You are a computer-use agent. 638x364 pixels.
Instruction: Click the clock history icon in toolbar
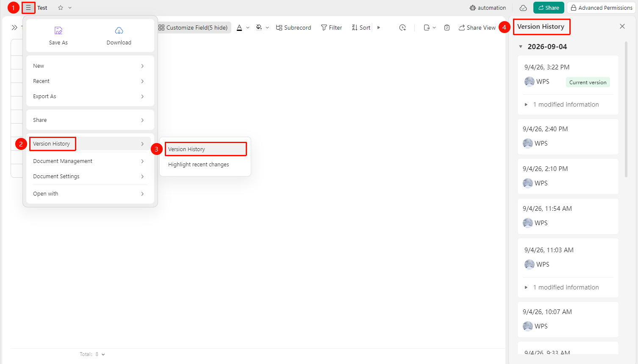tap(402, 28)
